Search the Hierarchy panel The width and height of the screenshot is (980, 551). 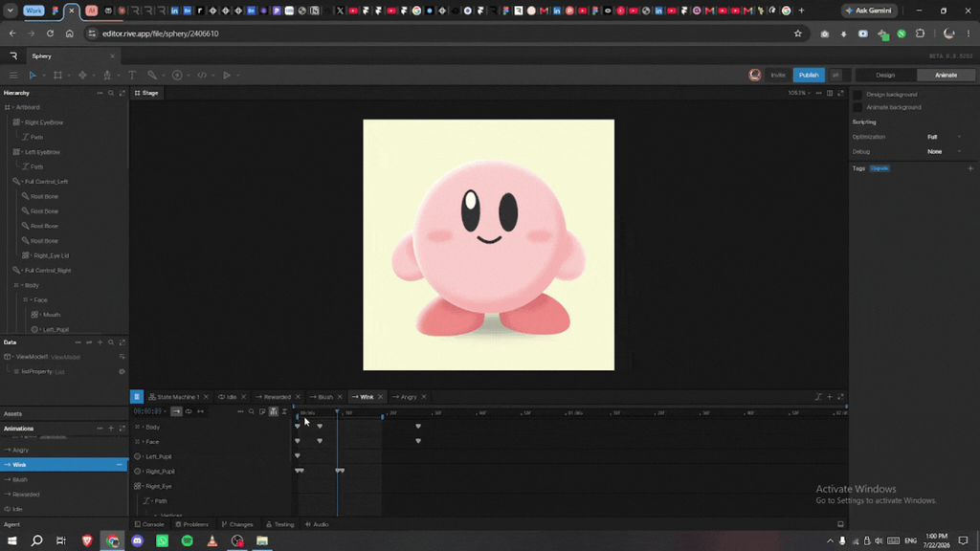pos(111,93)
